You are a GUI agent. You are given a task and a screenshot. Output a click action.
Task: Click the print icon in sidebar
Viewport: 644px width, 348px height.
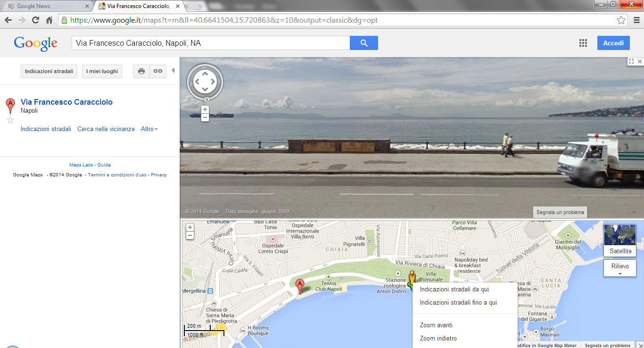pos(141,71)
